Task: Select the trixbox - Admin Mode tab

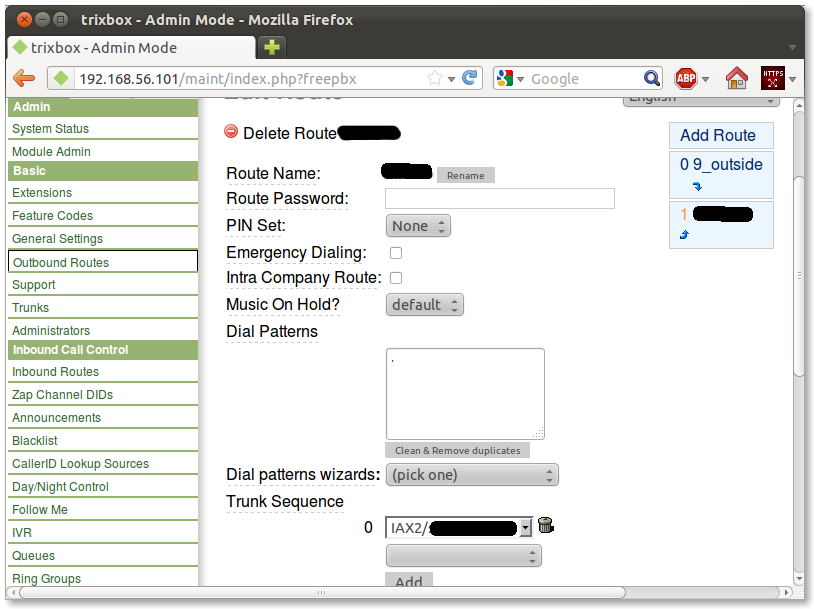Action: click(131, 48)
